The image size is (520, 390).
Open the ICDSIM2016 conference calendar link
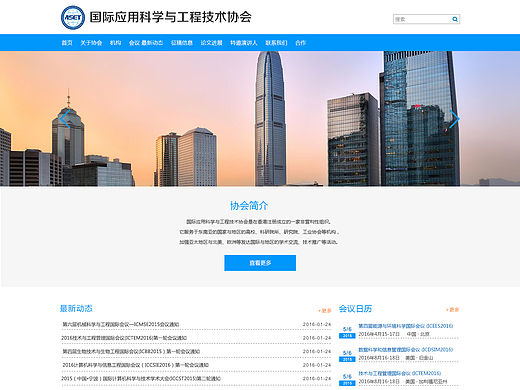click(x=406, y=350)
